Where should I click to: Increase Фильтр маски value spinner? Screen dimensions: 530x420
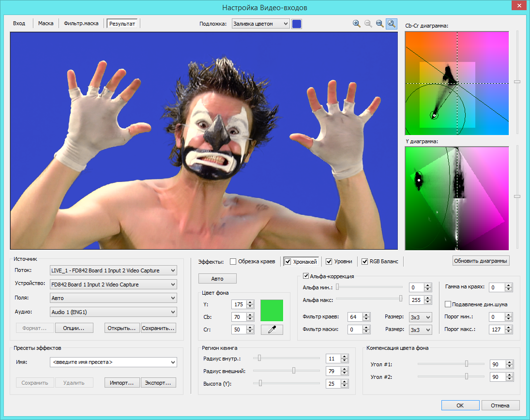366,327
